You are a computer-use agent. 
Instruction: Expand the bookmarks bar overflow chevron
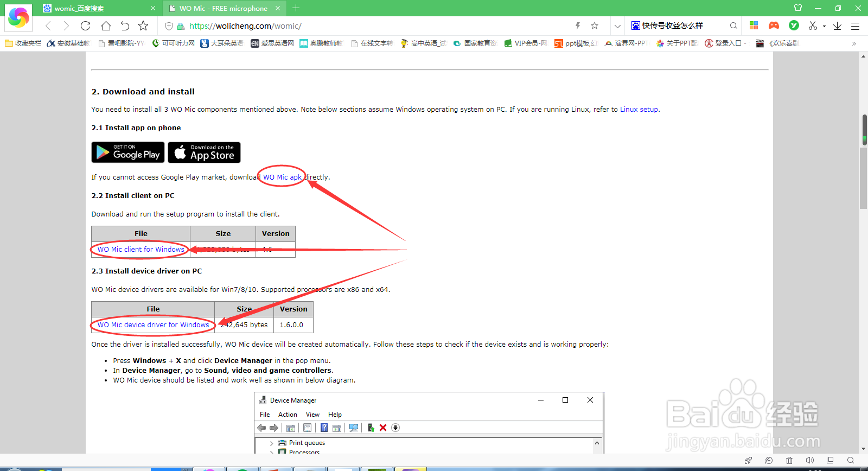854,43
